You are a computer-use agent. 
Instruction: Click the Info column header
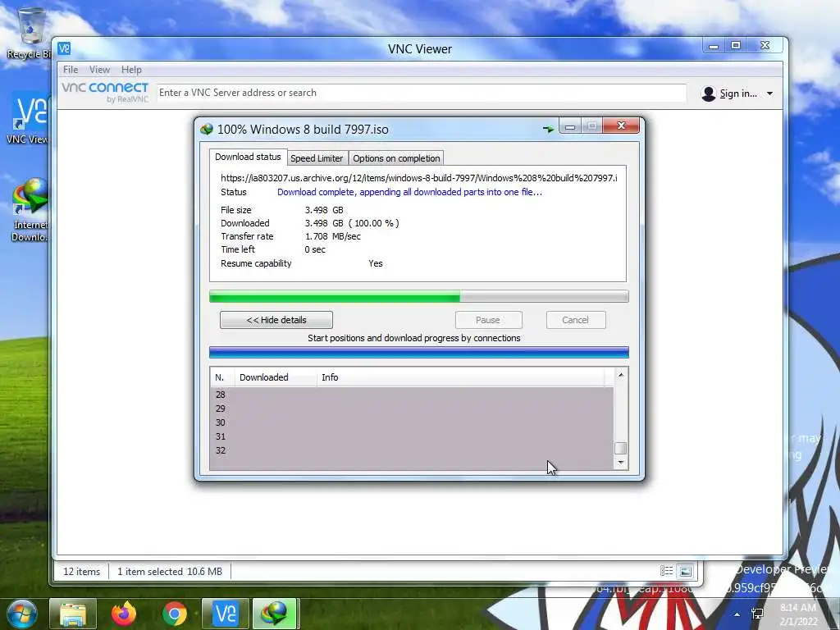coord(461,377)
